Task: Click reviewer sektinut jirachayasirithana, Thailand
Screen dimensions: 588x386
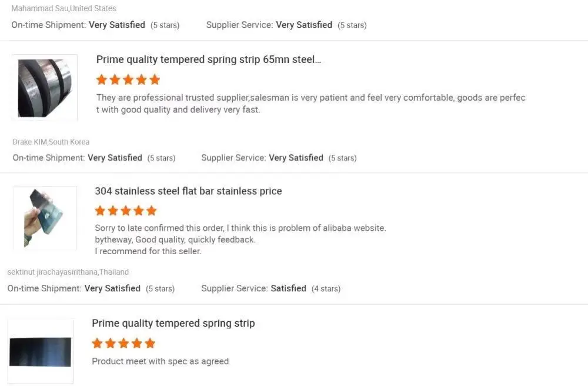Action: point(68,272)
